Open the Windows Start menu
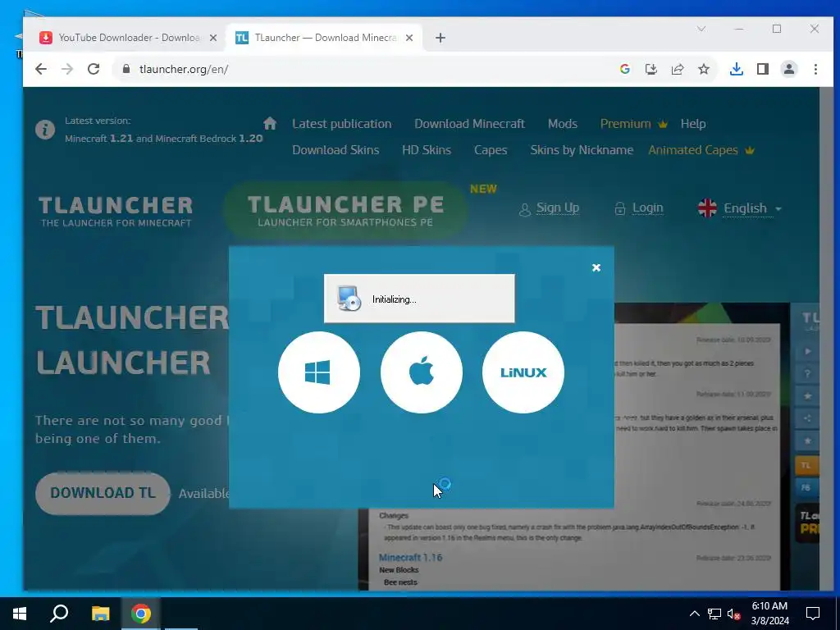 (x=20, y=614)
